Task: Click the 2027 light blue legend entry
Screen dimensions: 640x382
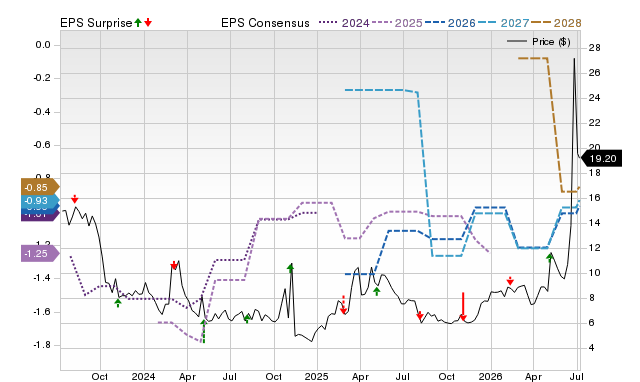Action: click(x=503, y=23)
